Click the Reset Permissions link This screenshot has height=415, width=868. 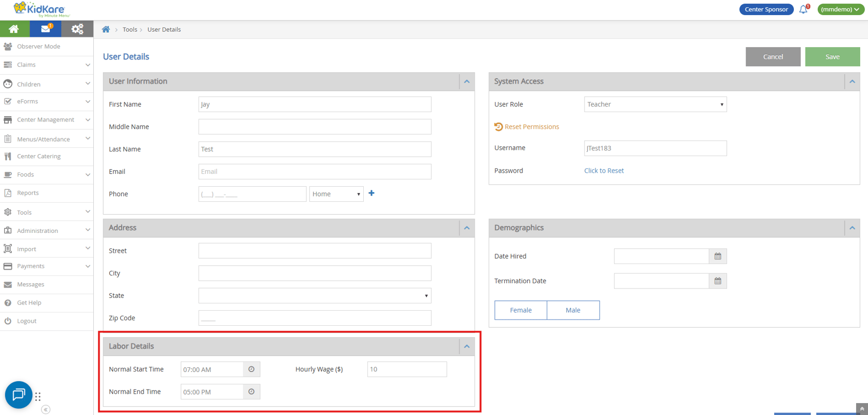tap(527, 127)
